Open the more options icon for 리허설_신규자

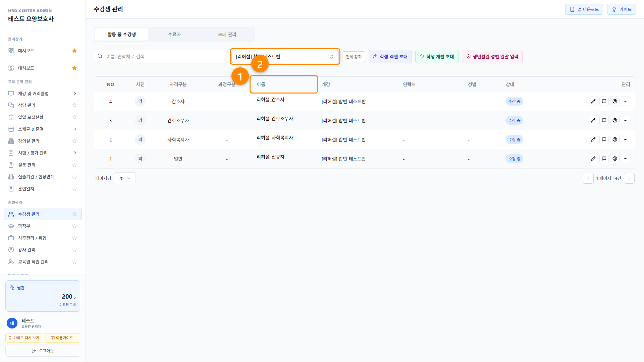(626, 159)
